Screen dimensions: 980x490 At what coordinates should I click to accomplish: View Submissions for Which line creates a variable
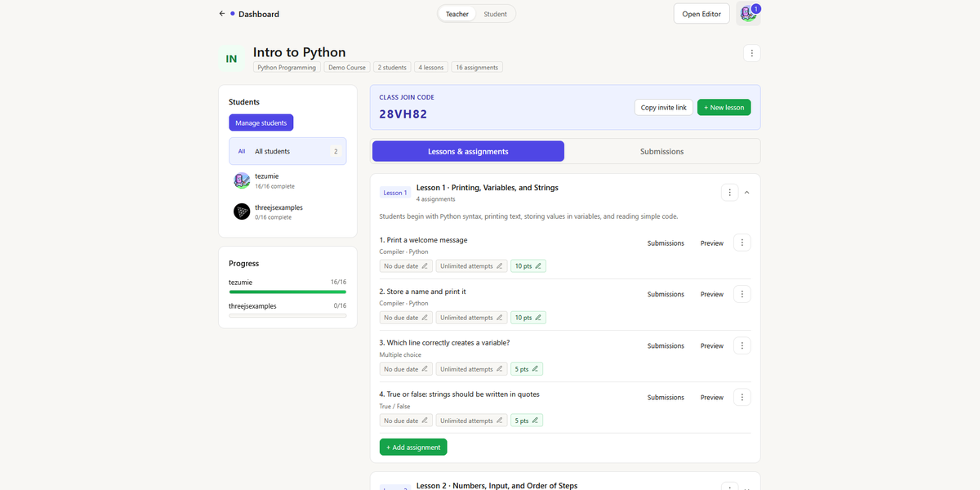[666, 345]
